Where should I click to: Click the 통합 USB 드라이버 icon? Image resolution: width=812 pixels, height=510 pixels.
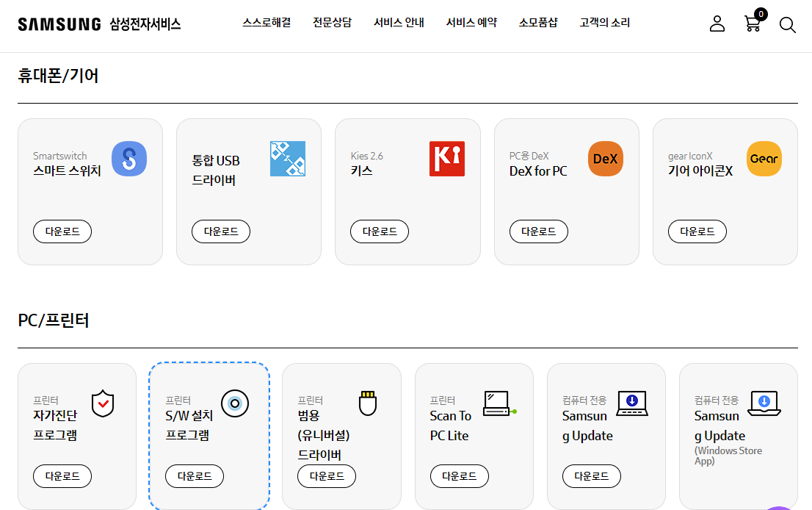(x=288, y=159)
